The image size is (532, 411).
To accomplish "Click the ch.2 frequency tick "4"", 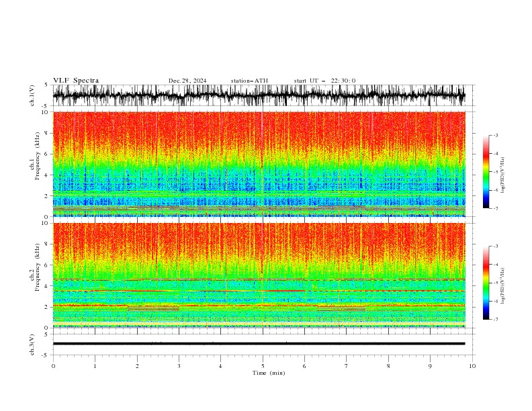I will (x=47, y=286).
